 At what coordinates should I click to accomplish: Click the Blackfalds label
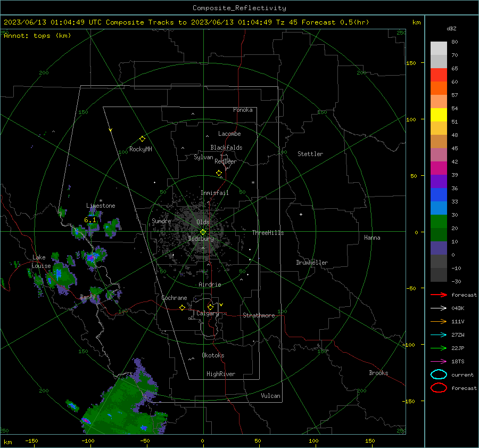pyautogui.click(x=226, y=148)
